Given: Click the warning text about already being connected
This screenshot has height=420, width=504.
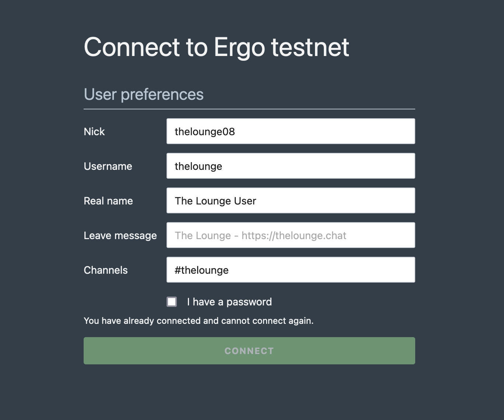Looking at the screenshot, I should pos(199,321).
